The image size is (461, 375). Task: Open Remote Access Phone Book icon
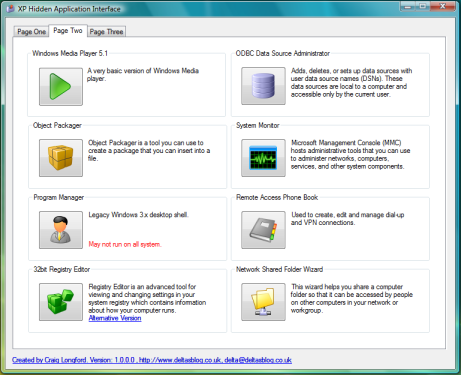(263, 230)
